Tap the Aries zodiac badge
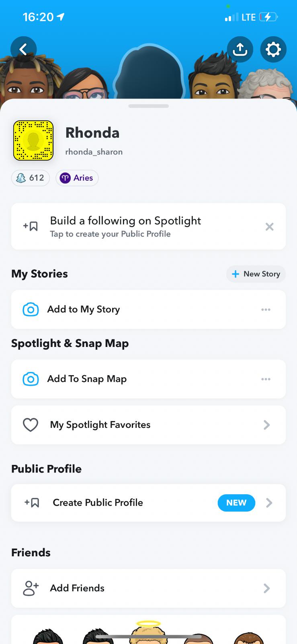Viewport: 297px width, 644px height. 77,178
